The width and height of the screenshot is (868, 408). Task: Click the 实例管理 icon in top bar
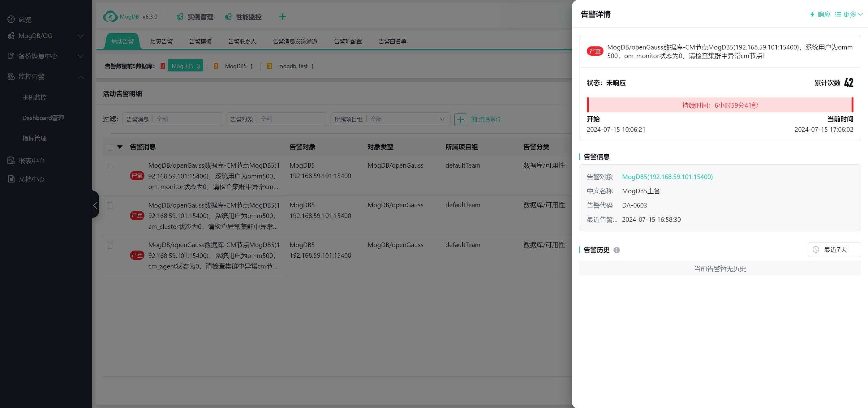(x=180, y=16)
